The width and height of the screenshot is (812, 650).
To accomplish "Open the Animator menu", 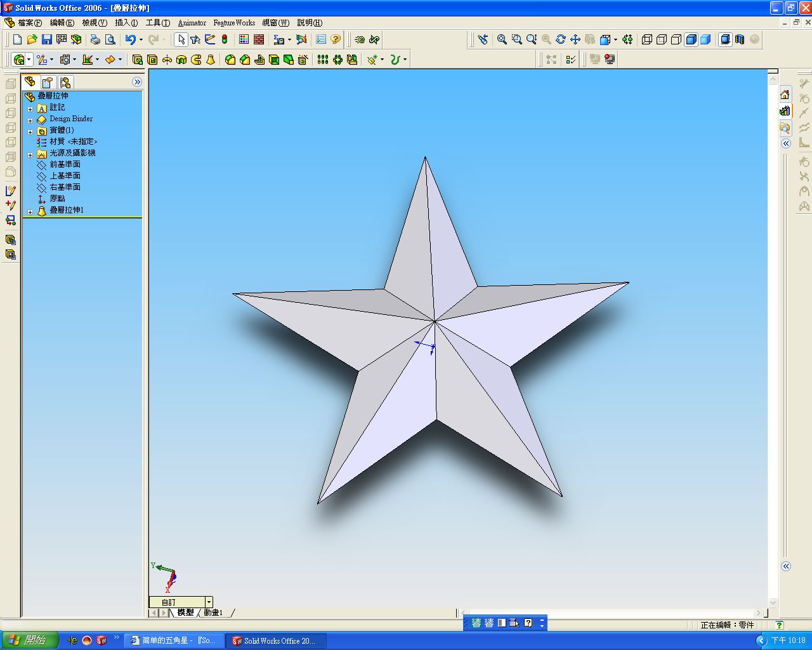I will pyautogui.click(x=192, y=23).
